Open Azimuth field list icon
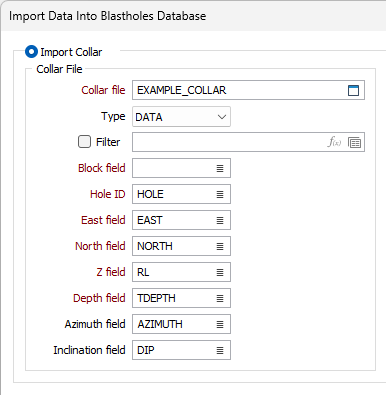The width and height of the screenshot is (386, 395). [x=220, y=324]
